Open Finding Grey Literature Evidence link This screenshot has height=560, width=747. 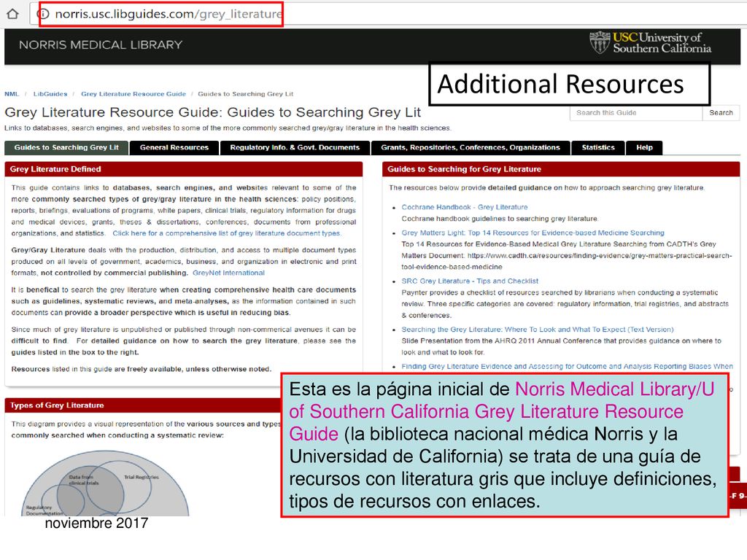click(567, 366)
